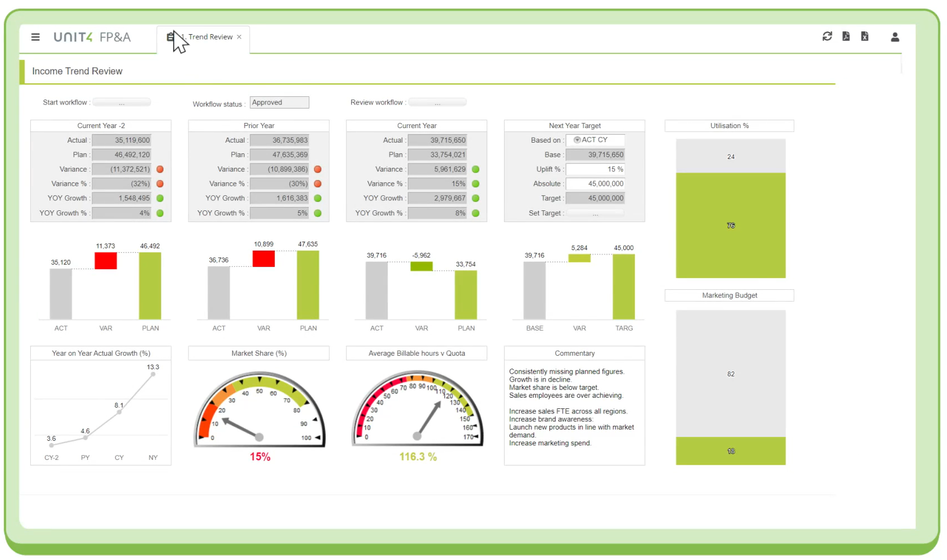947x560 pixels.
Task: Click the Review workflow button
Action: coord(437,102)
